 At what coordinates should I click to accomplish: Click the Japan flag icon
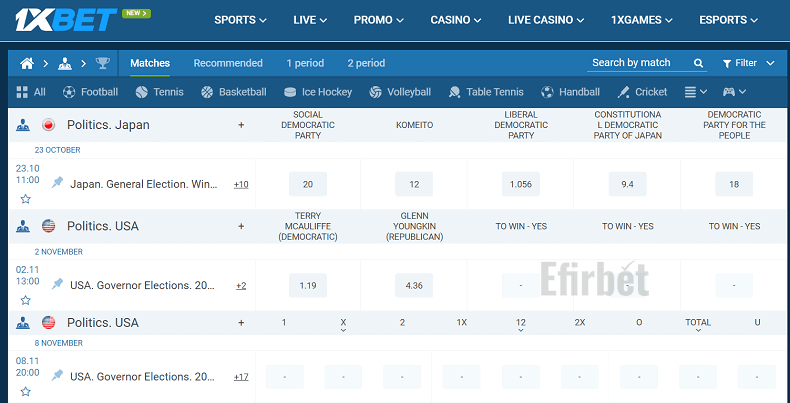point(48,125)
